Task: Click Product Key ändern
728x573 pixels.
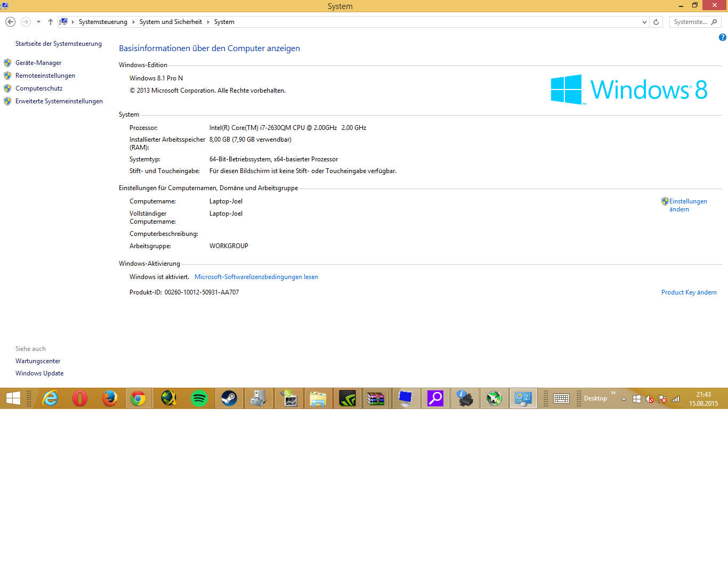Action: click(689, 292)
